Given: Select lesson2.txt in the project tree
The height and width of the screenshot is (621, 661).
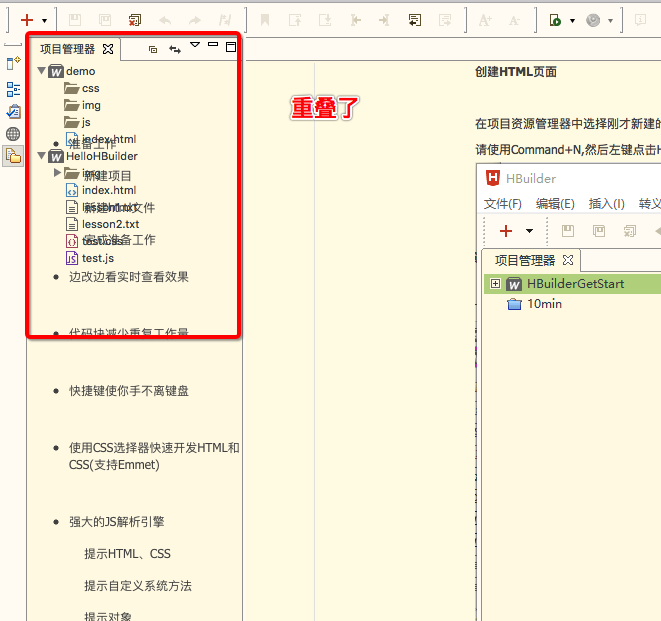Looking at the screenshot, I should (x=110, y=224).
